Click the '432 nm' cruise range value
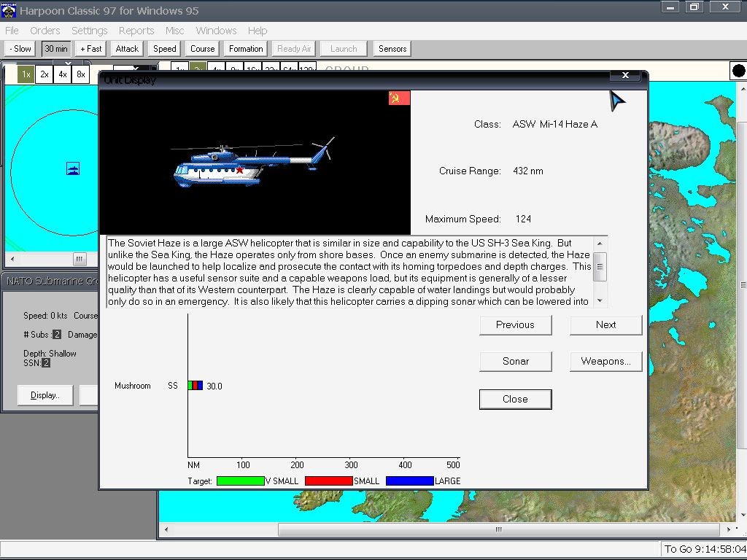 point(528,171)
